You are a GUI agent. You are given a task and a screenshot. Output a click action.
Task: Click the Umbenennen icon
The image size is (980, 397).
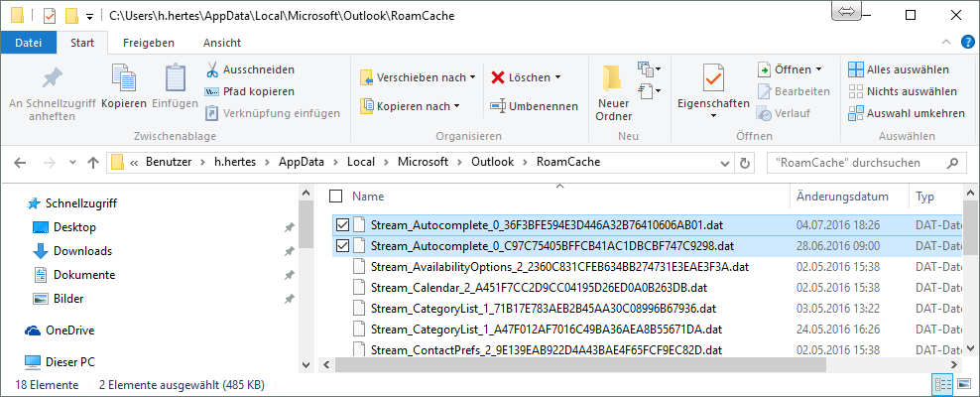coord(498,106)
